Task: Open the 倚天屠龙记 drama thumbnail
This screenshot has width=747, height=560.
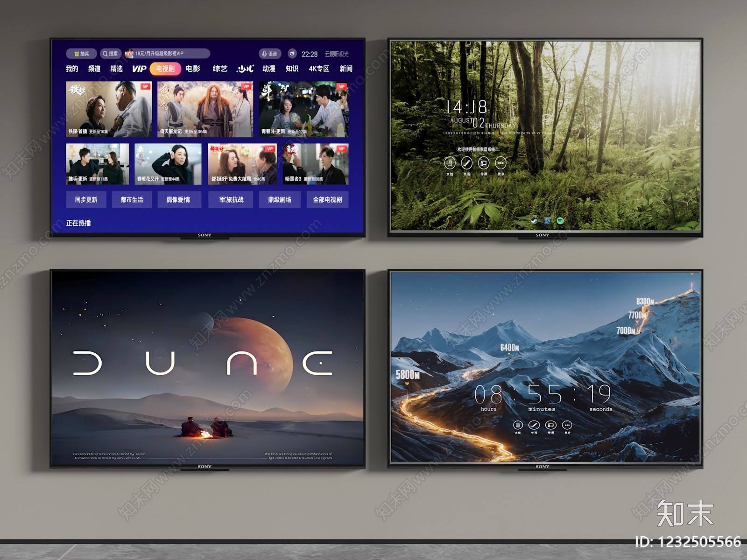Action: (205, 109)
